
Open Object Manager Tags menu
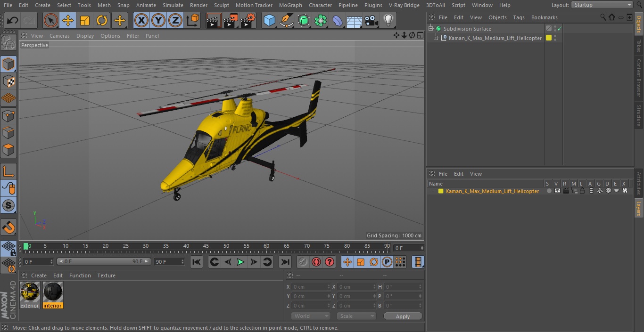tap(519, 17)
